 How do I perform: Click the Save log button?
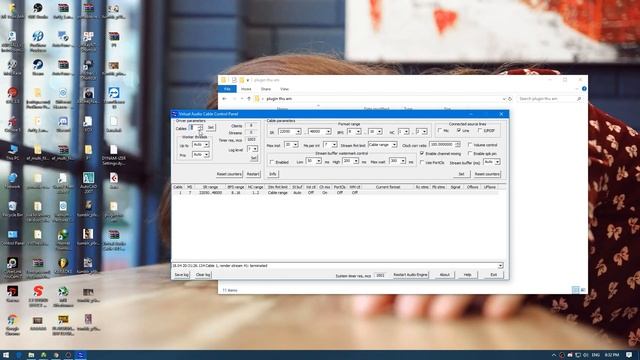pyautogui.click(x=182, y=275)
